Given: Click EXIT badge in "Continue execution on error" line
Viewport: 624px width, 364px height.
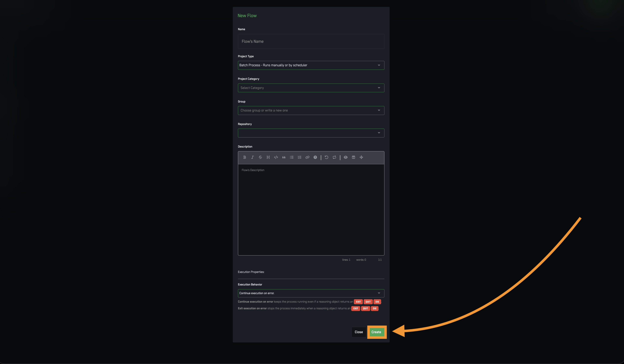Looking at the screenshot, I should coord(358,302).
